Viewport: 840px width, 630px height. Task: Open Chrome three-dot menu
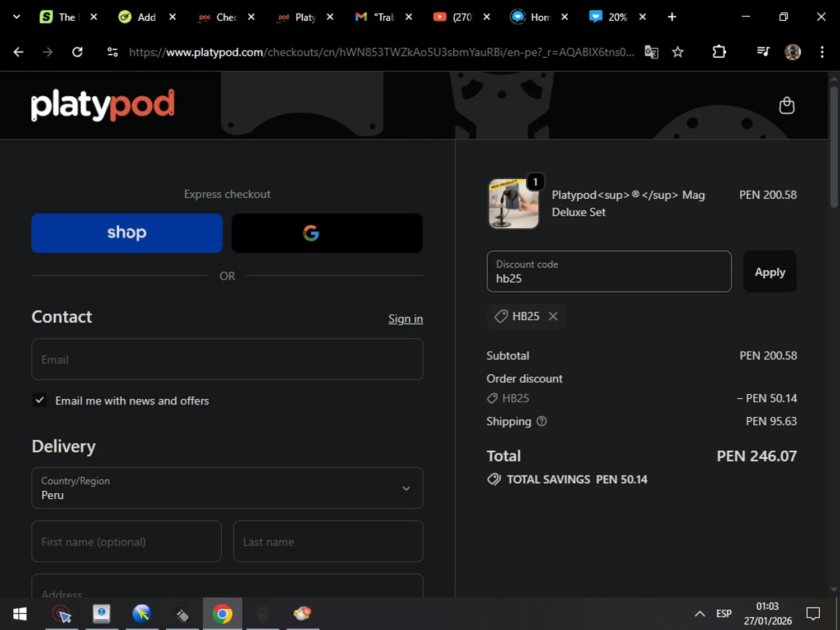[822, 52]
